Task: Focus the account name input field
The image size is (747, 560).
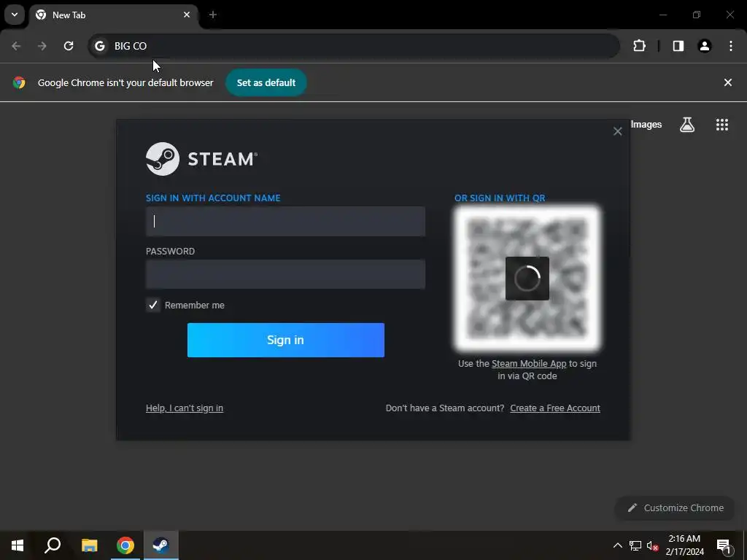Action: pyautogui.click(x=285, y=222)
